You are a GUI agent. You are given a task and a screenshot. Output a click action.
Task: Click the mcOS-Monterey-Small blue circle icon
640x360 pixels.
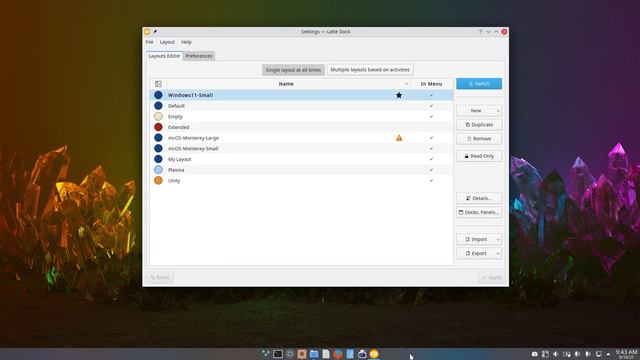click(158, 149)
